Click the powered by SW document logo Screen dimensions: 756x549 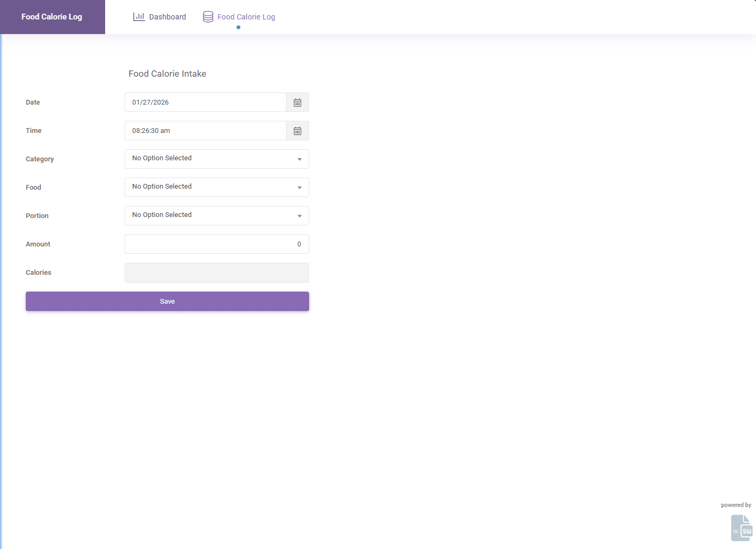(x=742, y=527)
